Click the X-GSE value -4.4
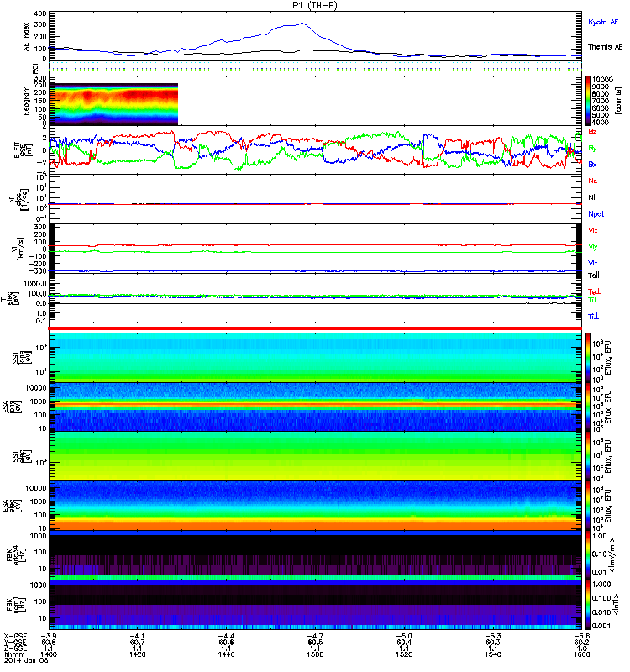This screenshot has height=672, width=630. pyautogui.click(x=226, y=636)
